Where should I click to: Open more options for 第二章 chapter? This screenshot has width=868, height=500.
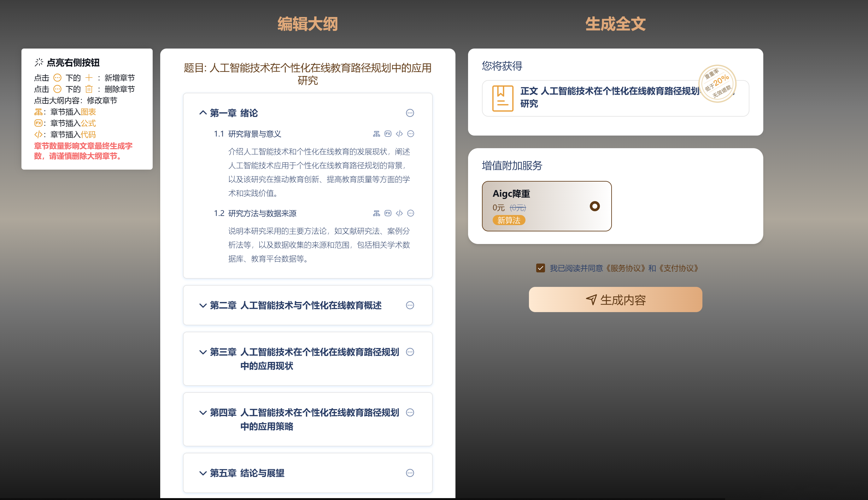[x=410, y=305]
